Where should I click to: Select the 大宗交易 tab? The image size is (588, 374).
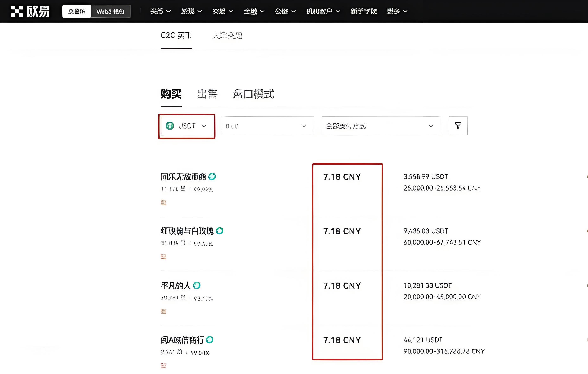(227, 36)
